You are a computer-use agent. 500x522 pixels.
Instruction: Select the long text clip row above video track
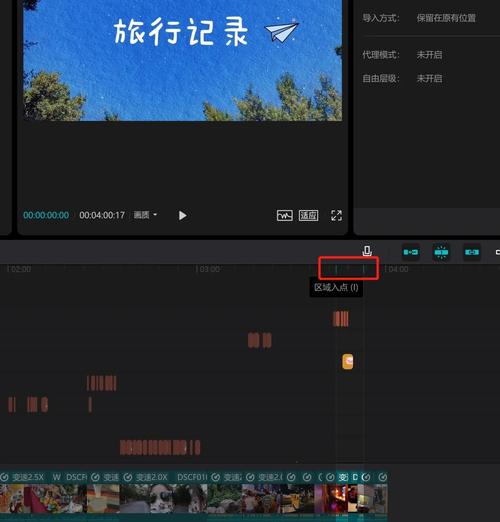[160, 448]
